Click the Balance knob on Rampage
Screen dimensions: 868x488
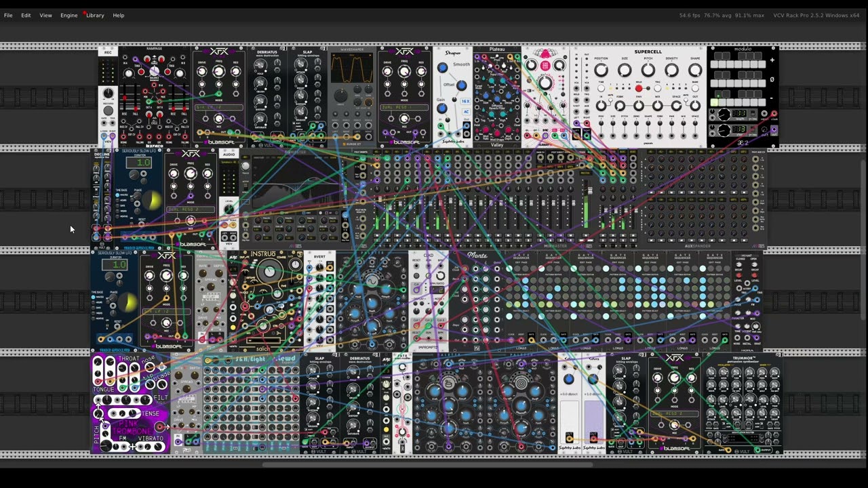pyautogui.click(x=155, y=72)
